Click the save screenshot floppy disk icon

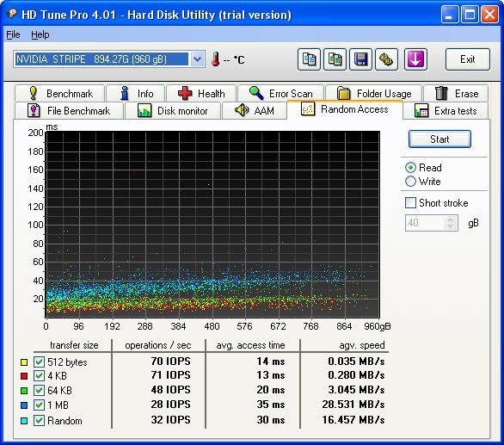360,59
